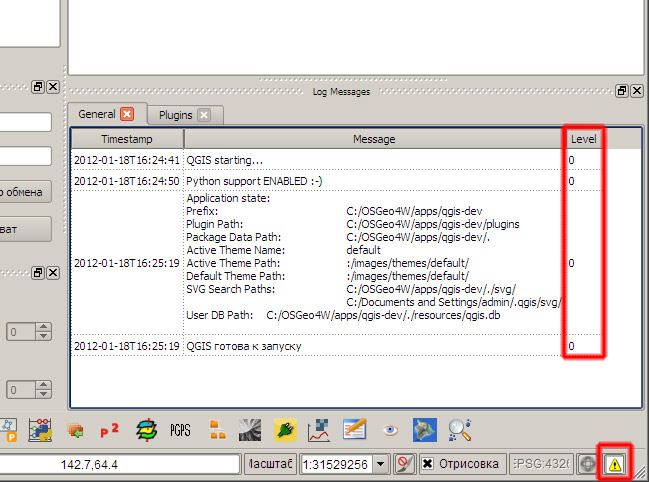Open the CRS status globe icon
The image size is (649, 482).
pos(587,464)
